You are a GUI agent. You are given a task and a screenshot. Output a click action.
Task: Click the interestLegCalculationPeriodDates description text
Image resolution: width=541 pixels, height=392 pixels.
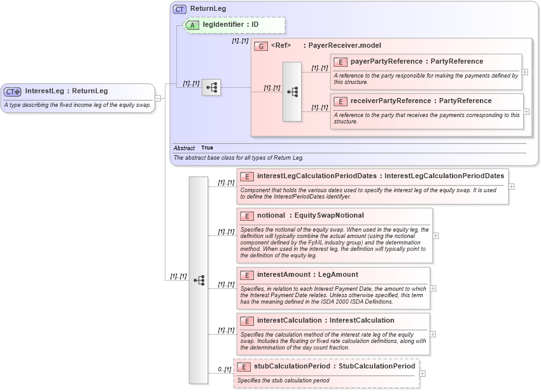pos(368,193)
